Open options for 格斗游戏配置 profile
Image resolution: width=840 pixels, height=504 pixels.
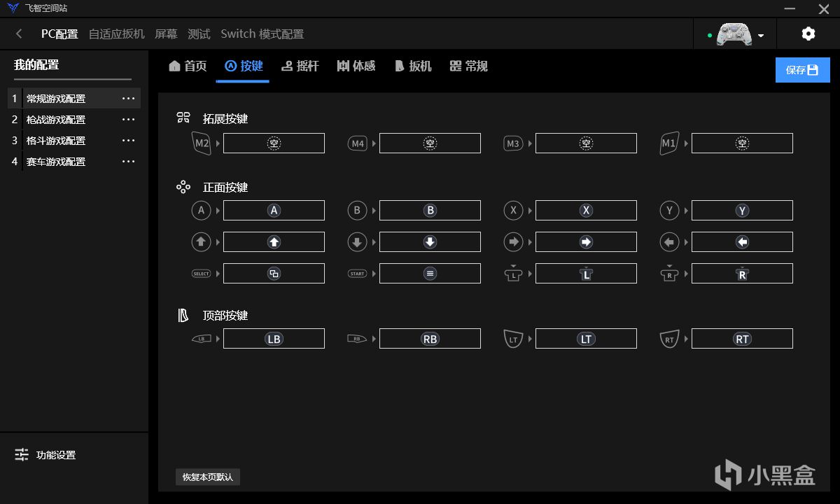point(129,141)
